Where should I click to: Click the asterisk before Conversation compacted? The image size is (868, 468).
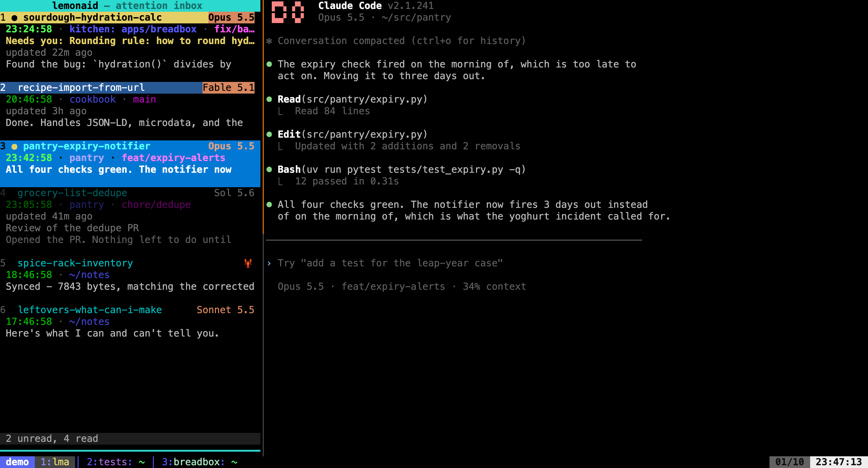(x=269, y=41)
